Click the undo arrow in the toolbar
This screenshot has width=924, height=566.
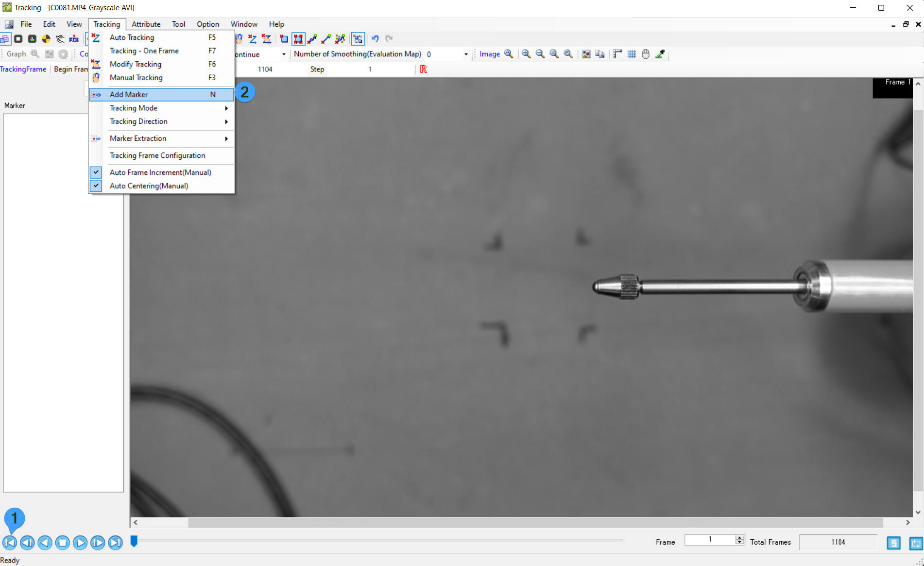pyautogui.click(x=375, y=38)
